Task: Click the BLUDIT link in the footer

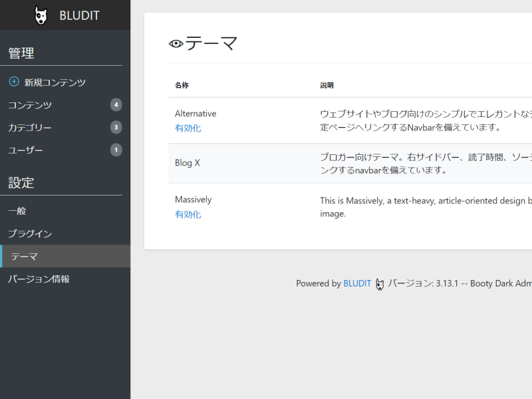Action: [x=357, y=283]
